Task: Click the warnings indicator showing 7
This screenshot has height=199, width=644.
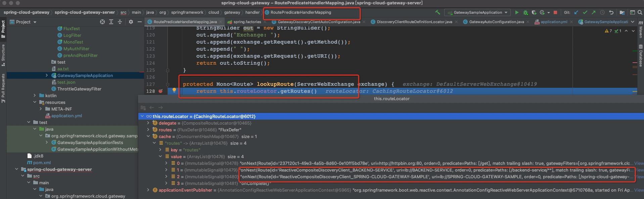Action: tap(608, 31)
